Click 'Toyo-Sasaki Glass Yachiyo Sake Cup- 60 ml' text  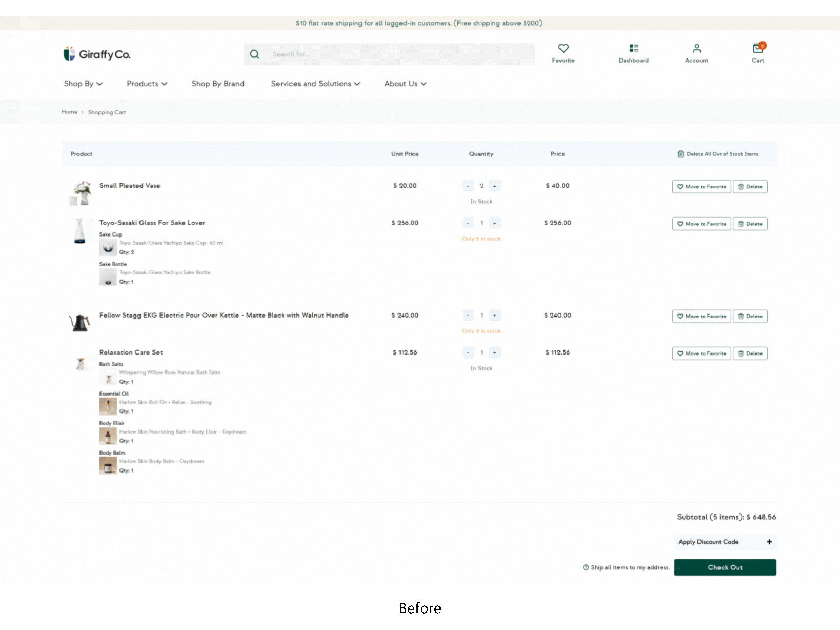pos(171,243)
